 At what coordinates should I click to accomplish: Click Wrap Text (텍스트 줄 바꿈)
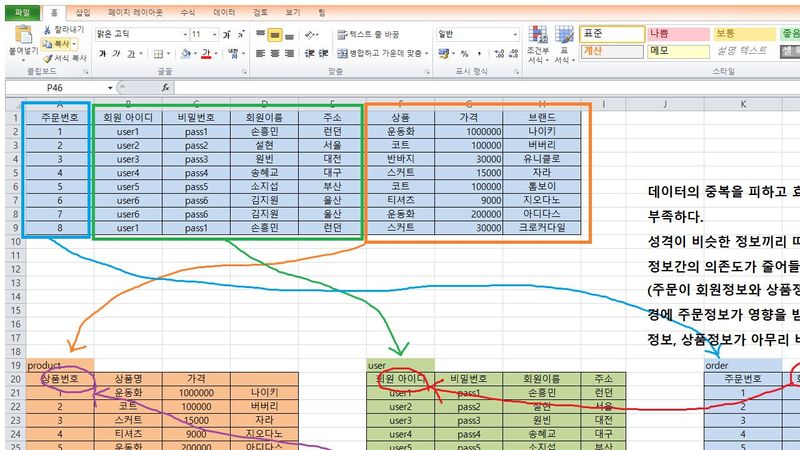(x=368, y=35)
